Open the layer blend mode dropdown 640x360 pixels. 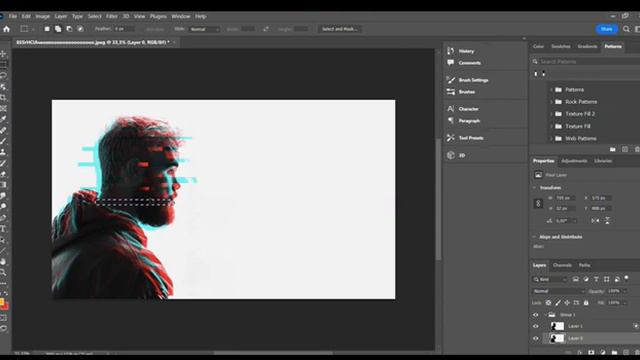click(558, 291)
